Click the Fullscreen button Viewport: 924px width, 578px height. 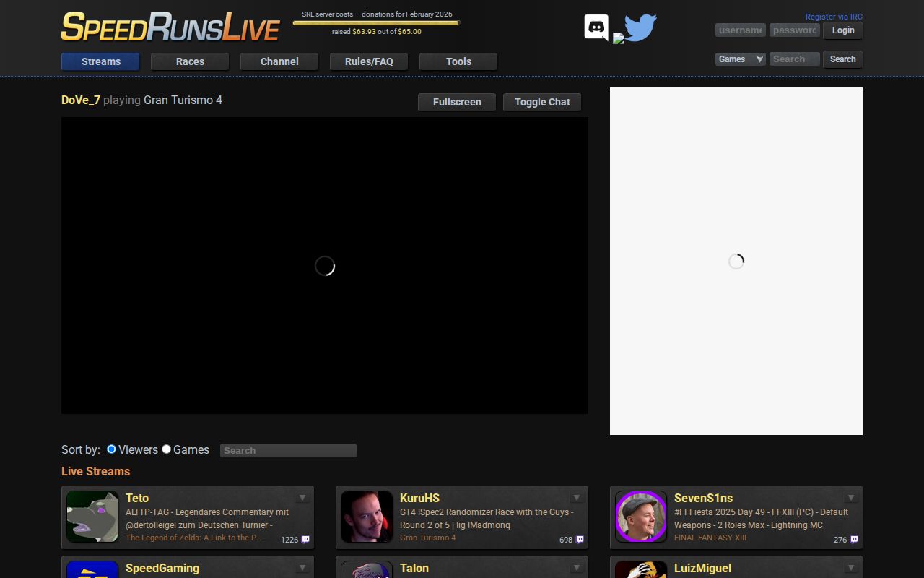click(x=456, y=102)
